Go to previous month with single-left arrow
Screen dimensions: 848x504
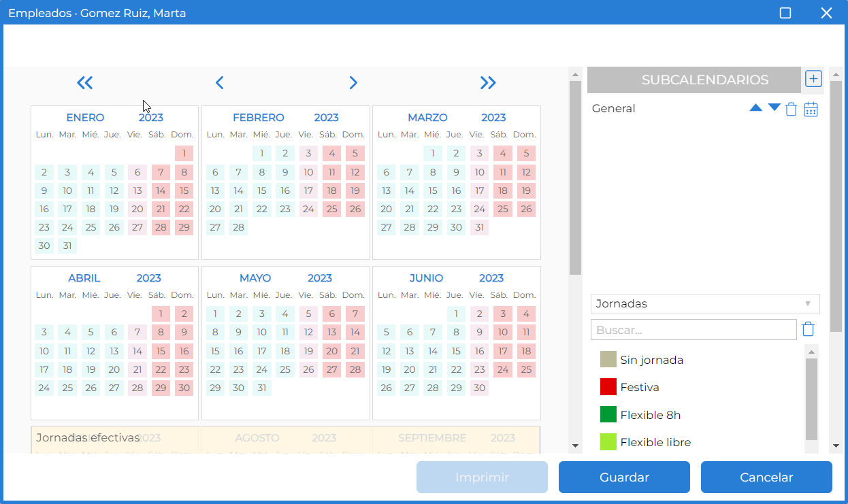point(219,83)
